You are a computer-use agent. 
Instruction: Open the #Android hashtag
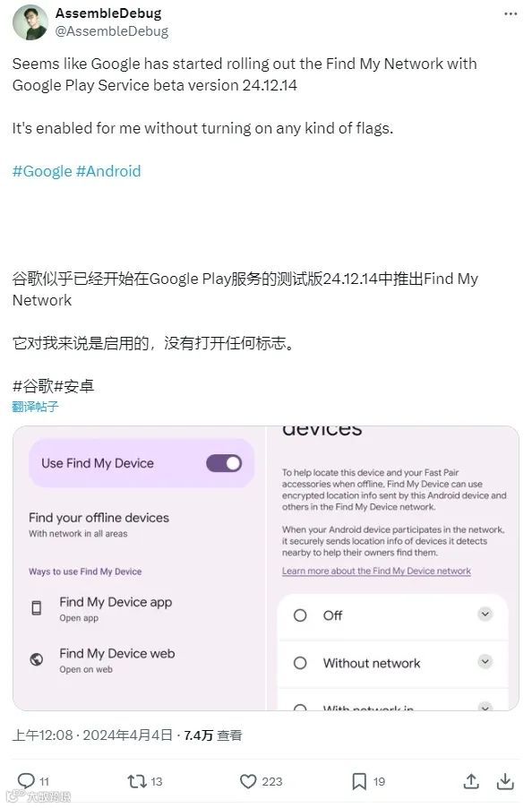point(108,171)
